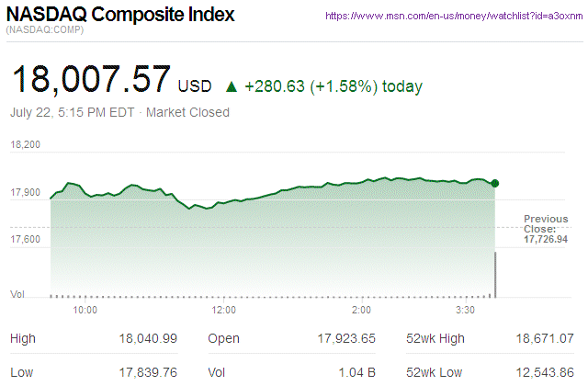
Task: Click the 52wk High value 18,671.07
Action: pyautogui.click(x=544, y=338)
